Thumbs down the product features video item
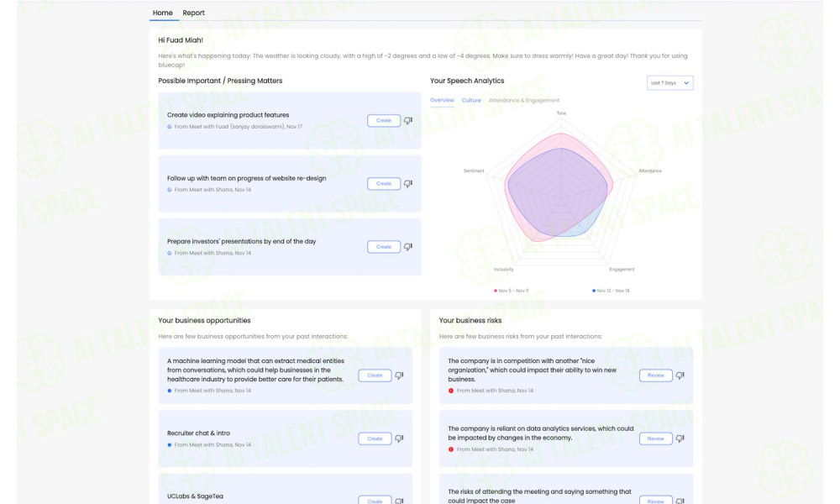840x504 pixels. point(408,120)
